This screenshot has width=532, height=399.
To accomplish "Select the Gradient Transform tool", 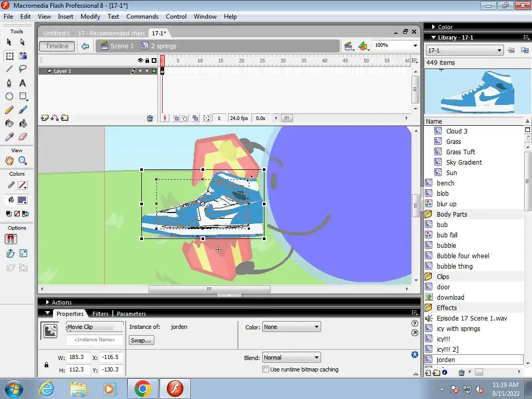I will point(23,56).
